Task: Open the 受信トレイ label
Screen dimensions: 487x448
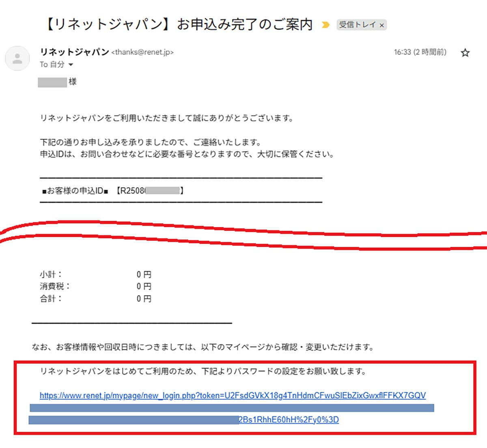Action: pos(358,25)
